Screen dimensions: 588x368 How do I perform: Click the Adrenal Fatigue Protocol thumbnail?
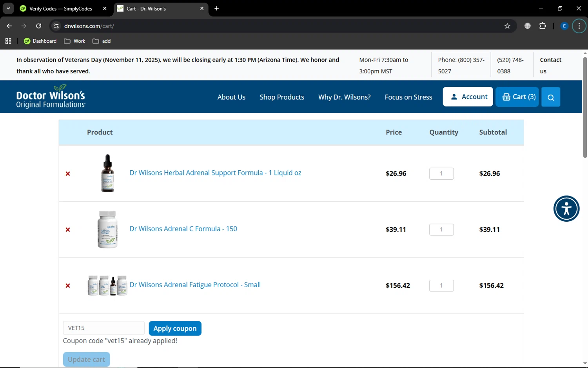tap(107, 285)
